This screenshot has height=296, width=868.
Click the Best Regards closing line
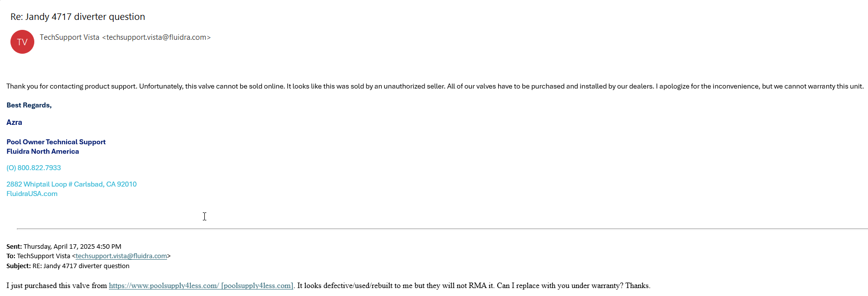tap(29, 105)
